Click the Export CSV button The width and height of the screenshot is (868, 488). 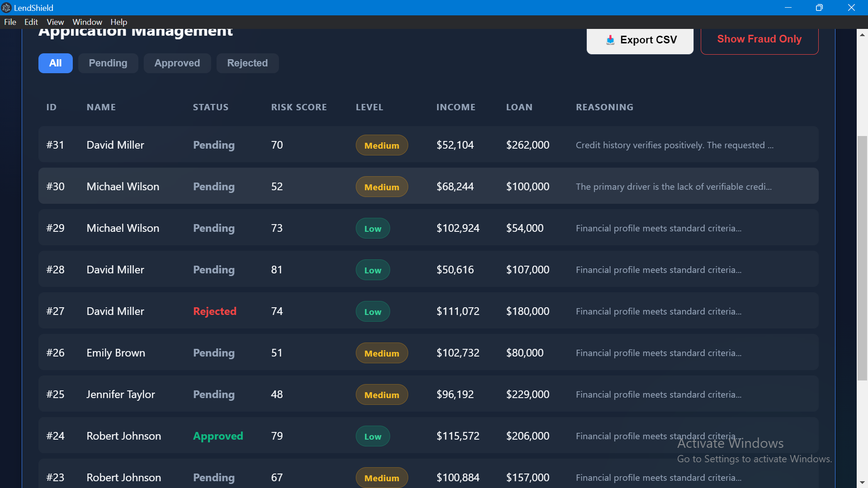coord(640,40)
